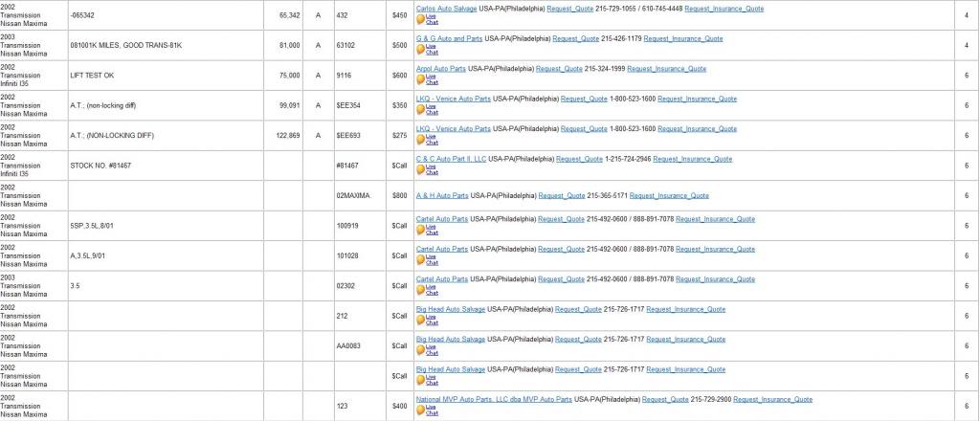
Task: Request a quote from C & C Auto Part II
Action: (579, 159)
